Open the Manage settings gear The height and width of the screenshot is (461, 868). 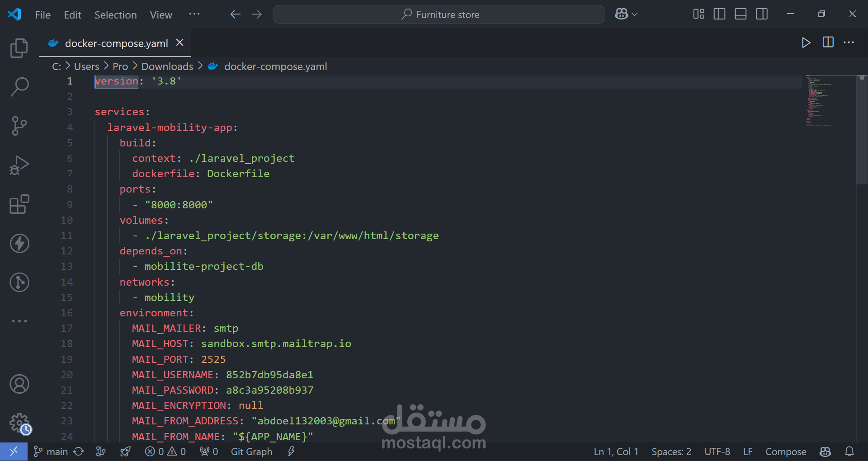click(x=19, y=423)
